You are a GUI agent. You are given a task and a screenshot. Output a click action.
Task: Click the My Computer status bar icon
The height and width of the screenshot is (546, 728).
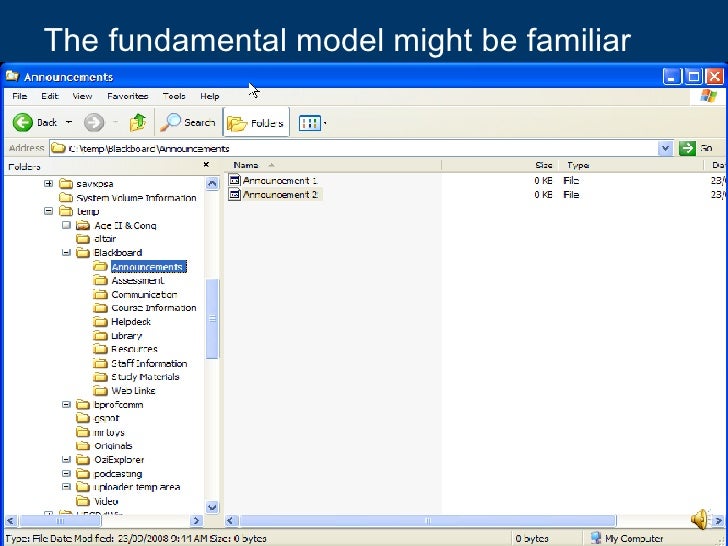click(596, 538)
